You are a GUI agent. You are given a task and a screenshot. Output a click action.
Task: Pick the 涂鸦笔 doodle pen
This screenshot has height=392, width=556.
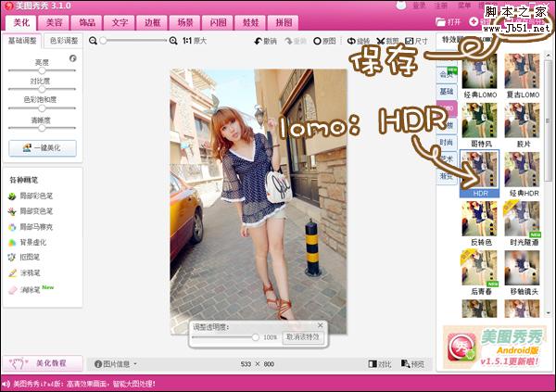click(x=24, y=273)
